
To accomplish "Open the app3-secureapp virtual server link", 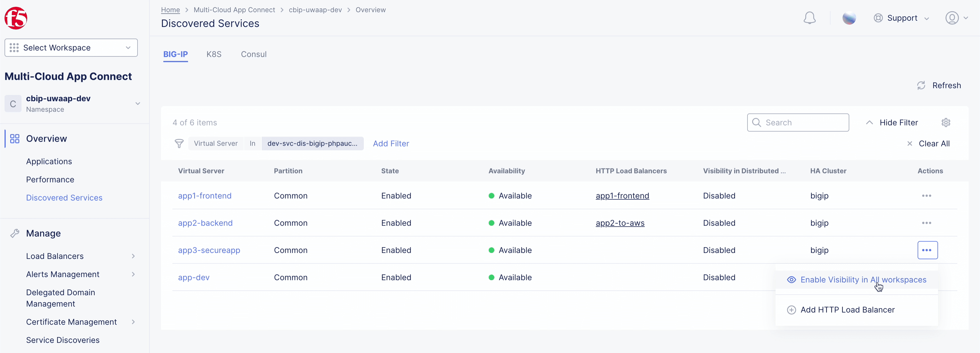I will pos(209,250).
